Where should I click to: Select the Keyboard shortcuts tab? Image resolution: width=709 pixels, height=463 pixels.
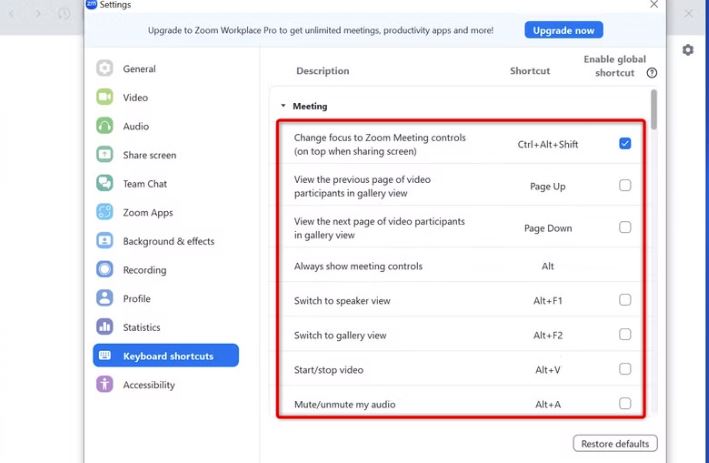[166, 355]
